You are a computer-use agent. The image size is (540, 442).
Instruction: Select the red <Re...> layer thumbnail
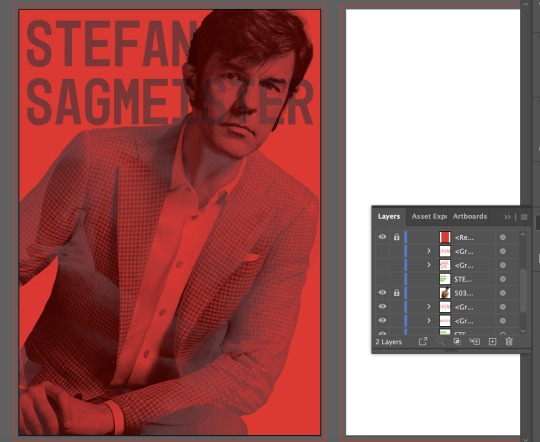click(x=445, y=237)
